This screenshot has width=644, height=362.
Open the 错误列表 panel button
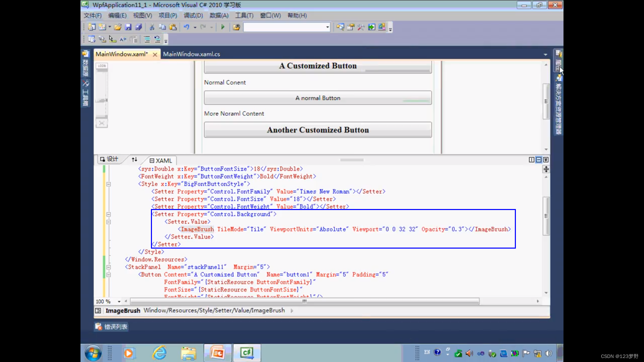coord(111,327)
